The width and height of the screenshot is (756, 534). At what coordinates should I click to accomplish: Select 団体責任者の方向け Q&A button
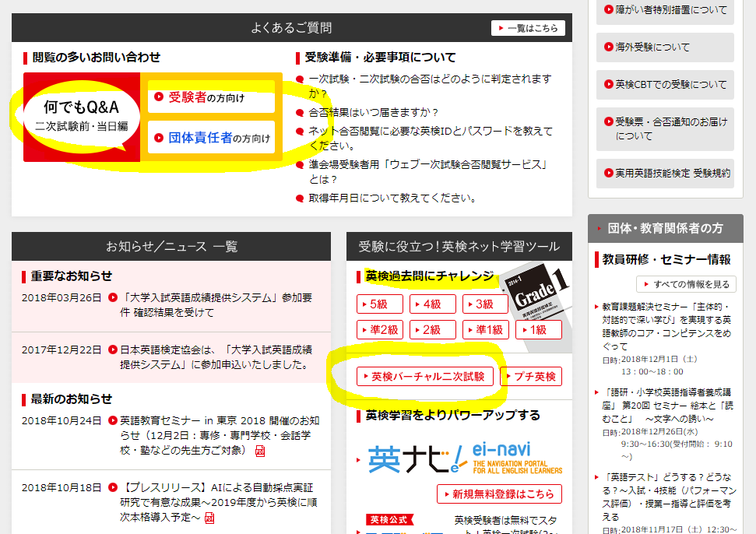pyautogui.click(x=212, y=138)
